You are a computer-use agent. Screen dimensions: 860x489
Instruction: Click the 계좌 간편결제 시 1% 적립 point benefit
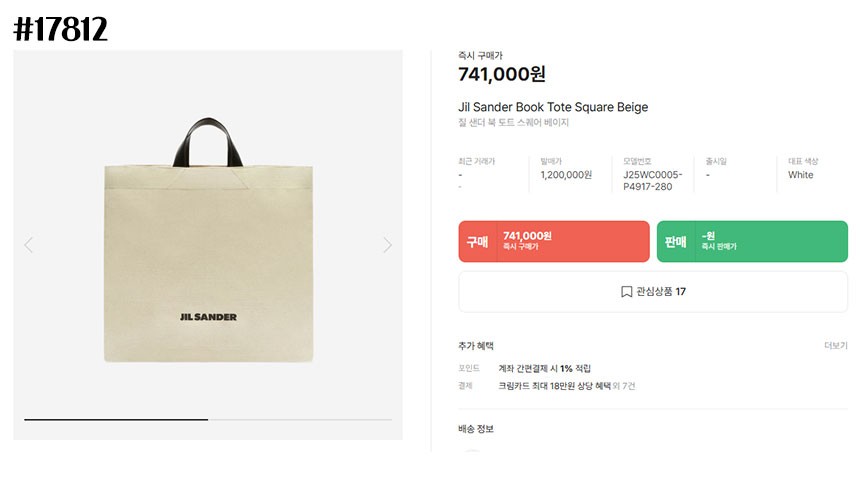(544, 369)
